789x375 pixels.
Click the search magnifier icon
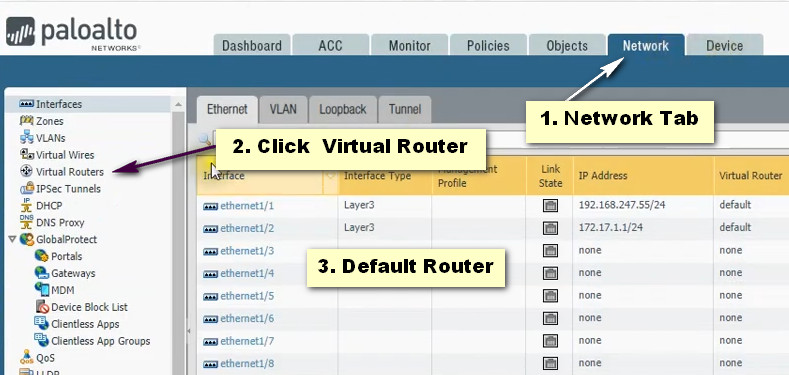pos(205,139)
